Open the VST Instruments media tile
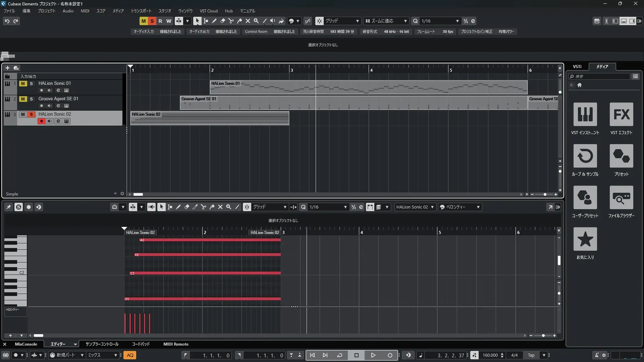The height and width of the screenshot is (362, 644). (x=585, y=114)
